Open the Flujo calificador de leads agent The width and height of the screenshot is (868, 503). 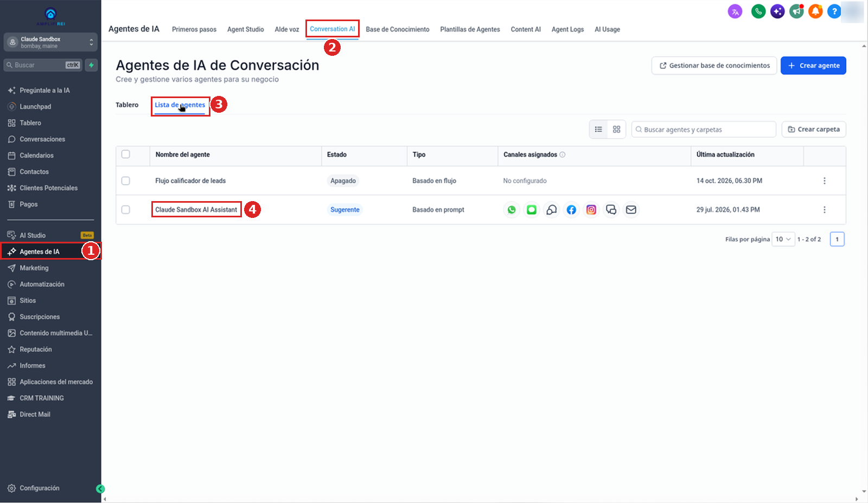coord(190,181)
